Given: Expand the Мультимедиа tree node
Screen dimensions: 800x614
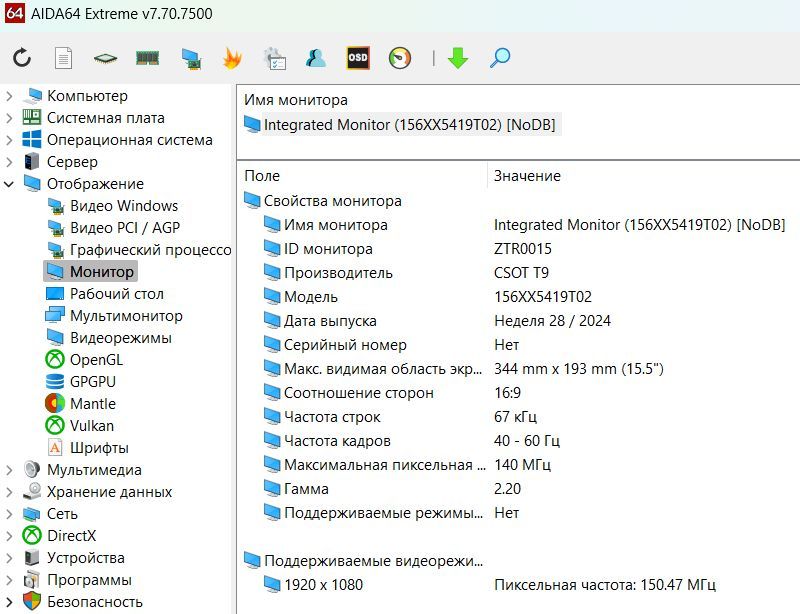Looking at the screenshot, I should (9, 470).
